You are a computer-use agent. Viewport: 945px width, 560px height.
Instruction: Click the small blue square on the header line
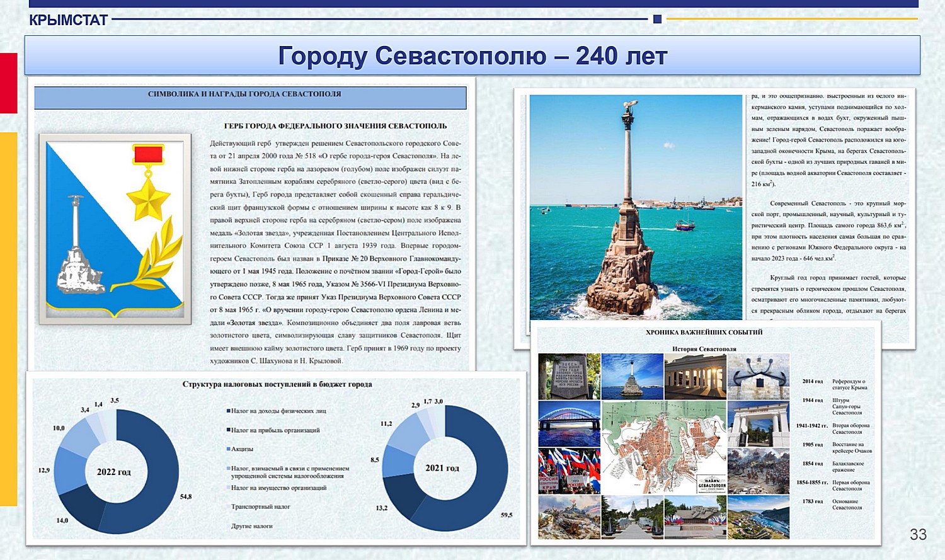657,19
